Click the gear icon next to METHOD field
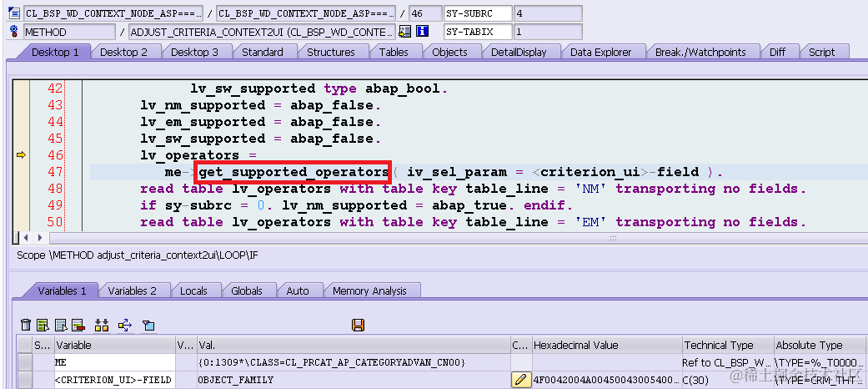 14,32
